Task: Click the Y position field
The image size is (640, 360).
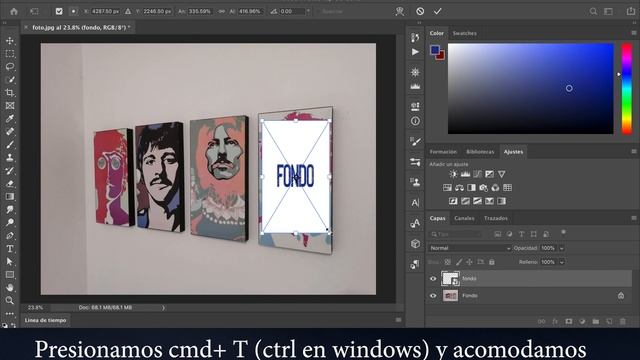Action: click(157, 11)
